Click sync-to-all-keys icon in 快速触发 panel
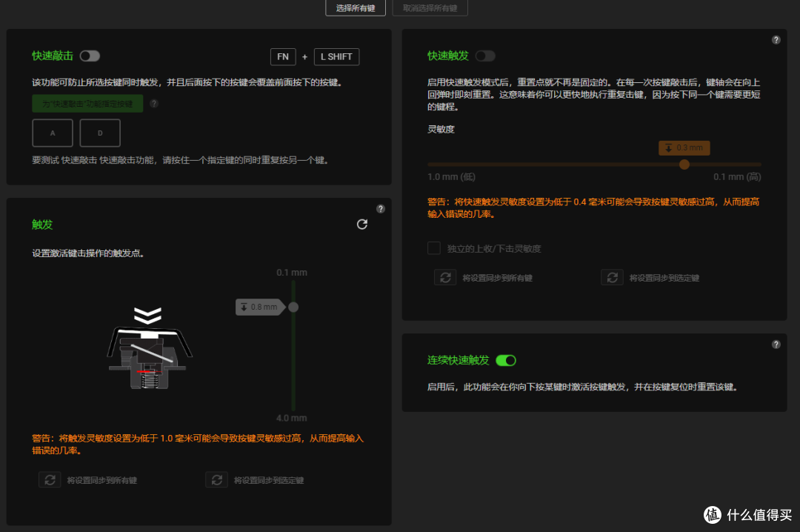The image size is (800, 532). [x=445, y=277]
